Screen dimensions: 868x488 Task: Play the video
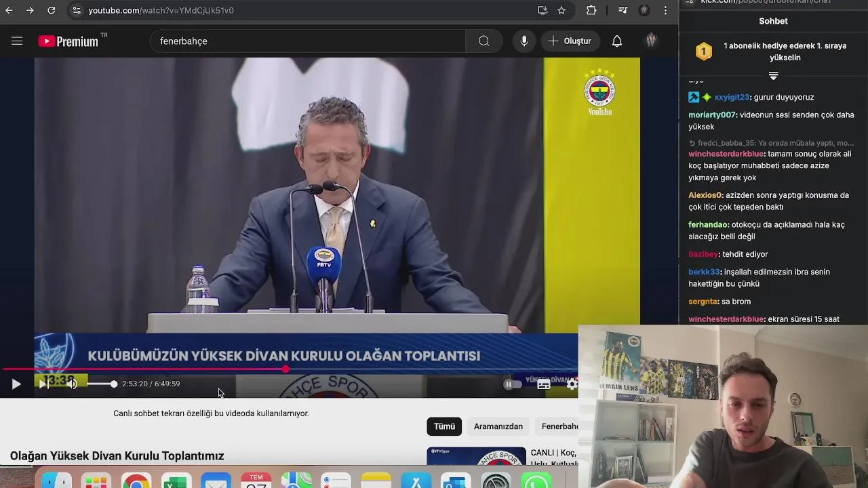[x=16, y=384]
